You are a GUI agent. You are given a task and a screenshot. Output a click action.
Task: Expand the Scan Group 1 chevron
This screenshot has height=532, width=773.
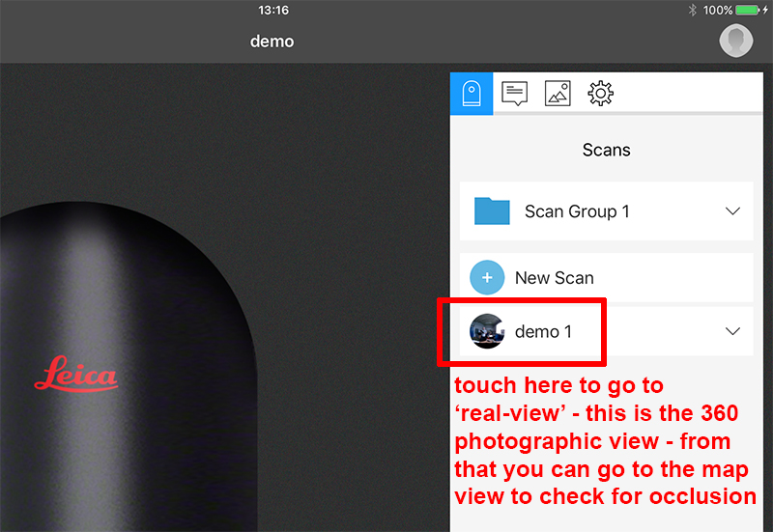732,211
